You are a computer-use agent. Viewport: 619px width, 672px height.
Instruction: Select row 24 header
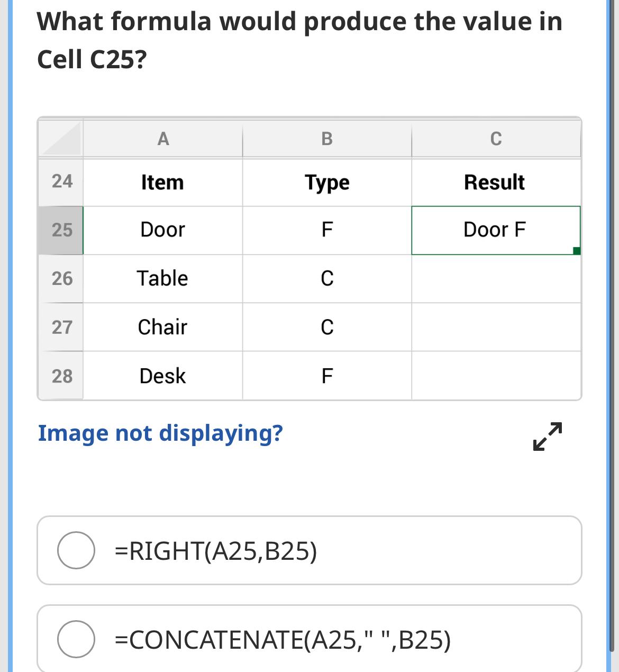click(x=61, y=181)
